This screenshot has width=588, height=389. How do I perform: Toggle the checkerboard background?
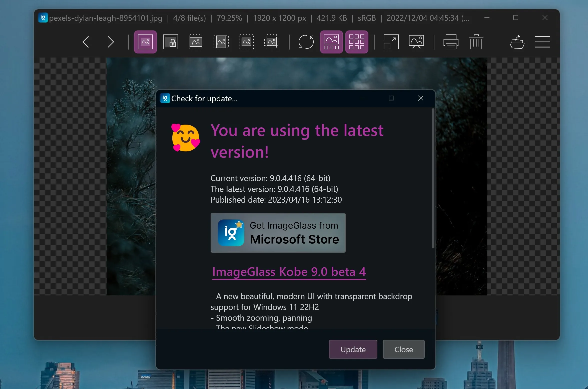click(356, 42)
